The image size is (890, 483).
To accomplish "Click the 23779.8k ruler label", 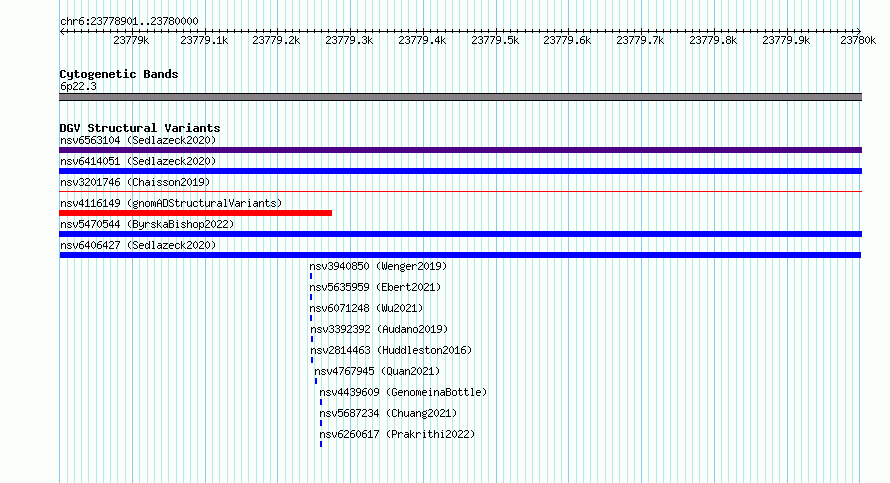I will [x=713, y=40].
